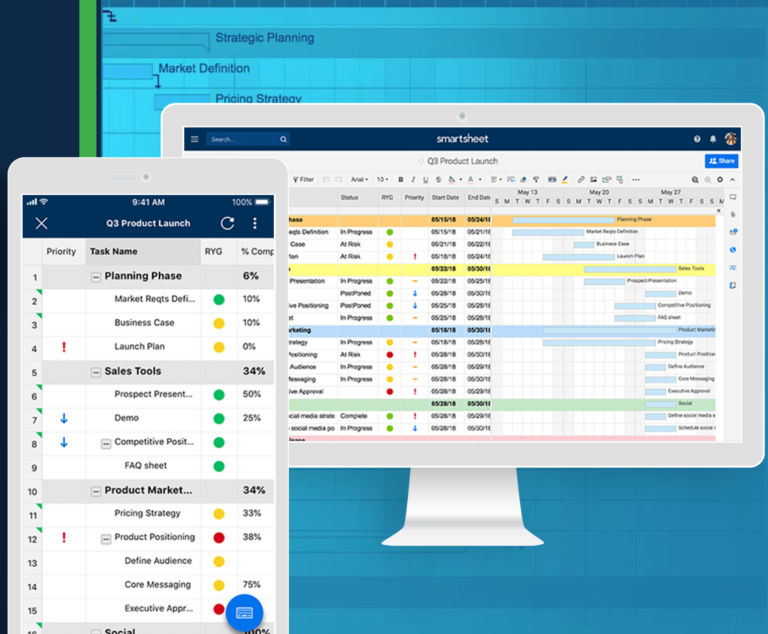Open background fill color picker
Screen dimensions: 768x634
[455, 180]
